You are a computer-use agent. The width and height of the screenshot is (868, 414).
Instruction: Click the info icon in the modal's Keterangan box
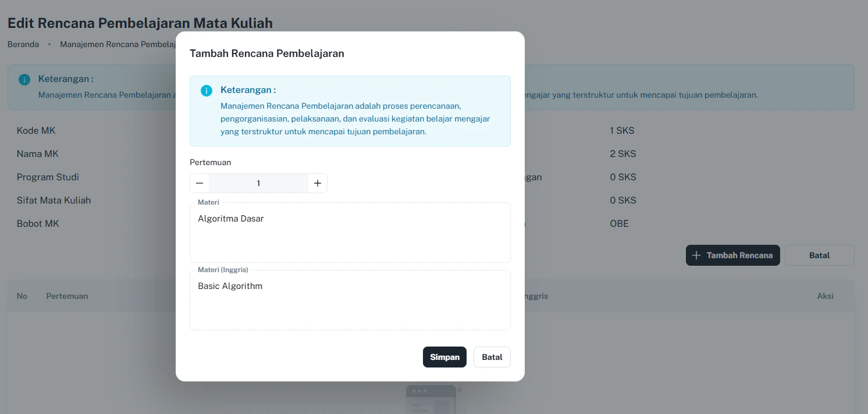[206, 91]
